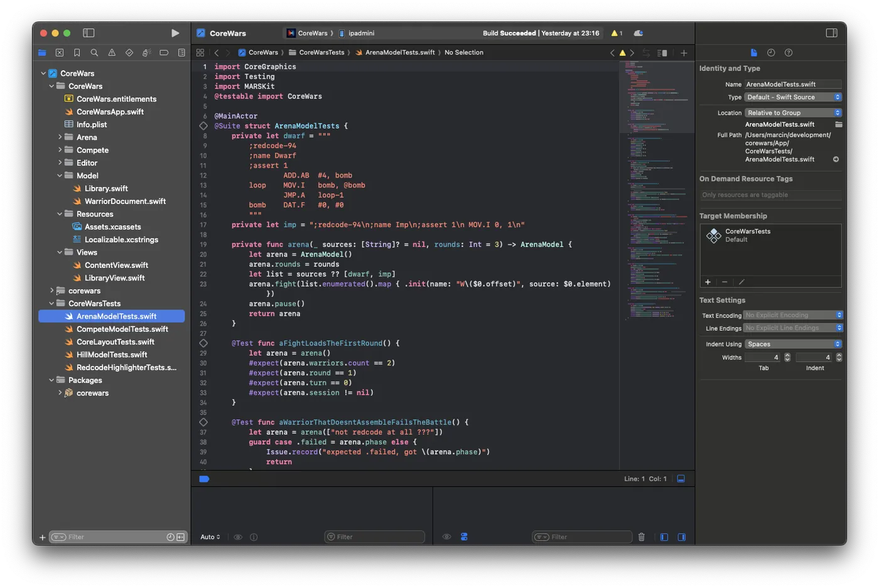Viewport: 879px width, 588px height.
Task: Click the related items grid icon in jump bar
Action: (x=200, y=53)
